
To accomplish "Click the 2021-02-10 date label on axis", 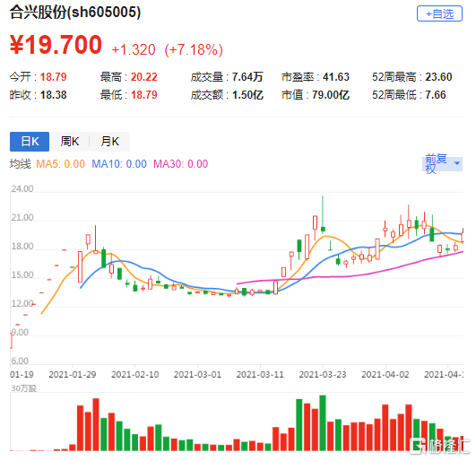I will (x=134, y=374).
